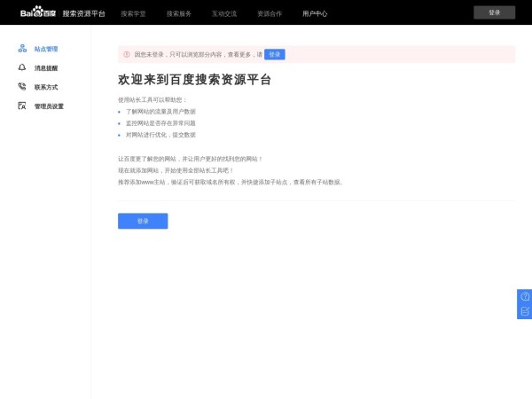Open the 互动交流 navigation menu

pos(224,14)
